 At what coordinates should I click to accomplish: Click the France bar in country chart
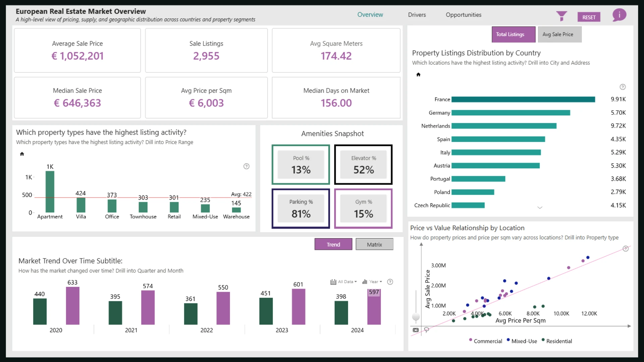pos(523,100)
